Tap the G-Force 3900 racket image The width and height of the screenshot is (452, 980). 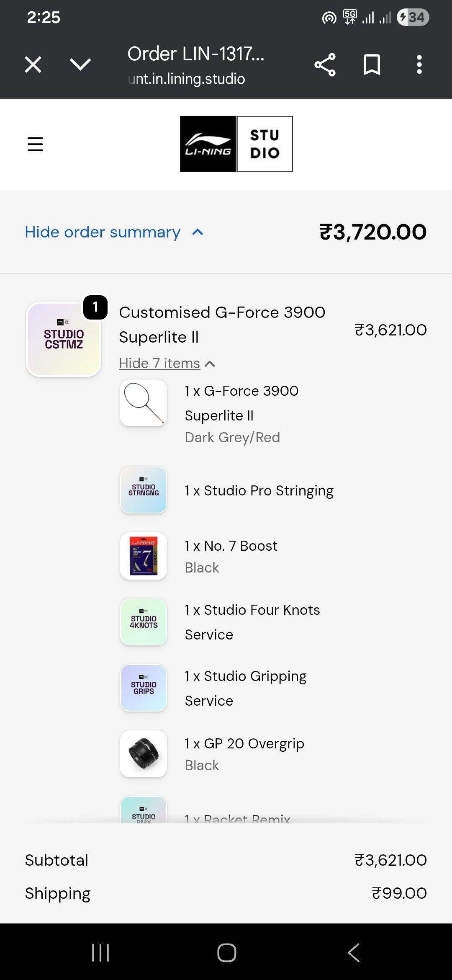(x=144, y=403)
